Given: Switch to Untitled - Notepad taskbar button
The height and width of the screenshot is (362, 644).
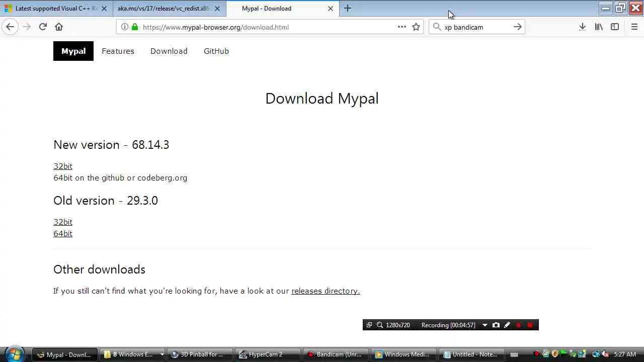Looking at the screenshot, I should (471, 354).
